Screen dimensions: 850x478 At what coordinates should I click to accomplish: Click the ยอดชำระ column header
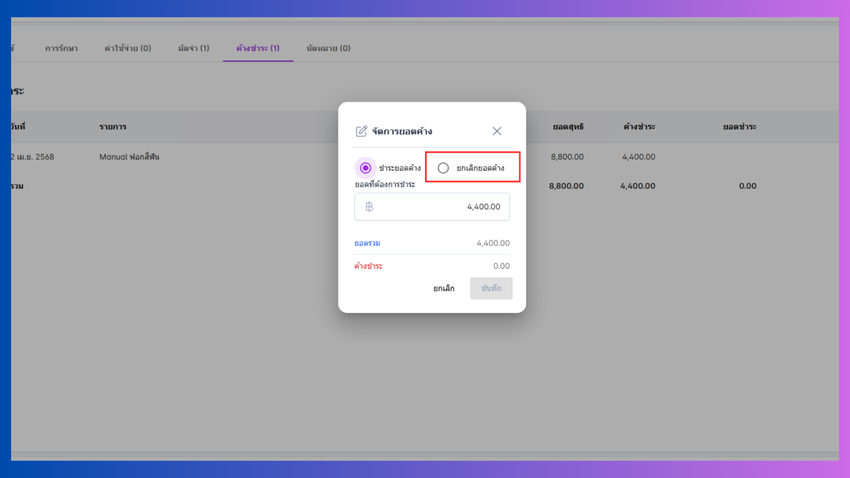(x=739, y=127)
